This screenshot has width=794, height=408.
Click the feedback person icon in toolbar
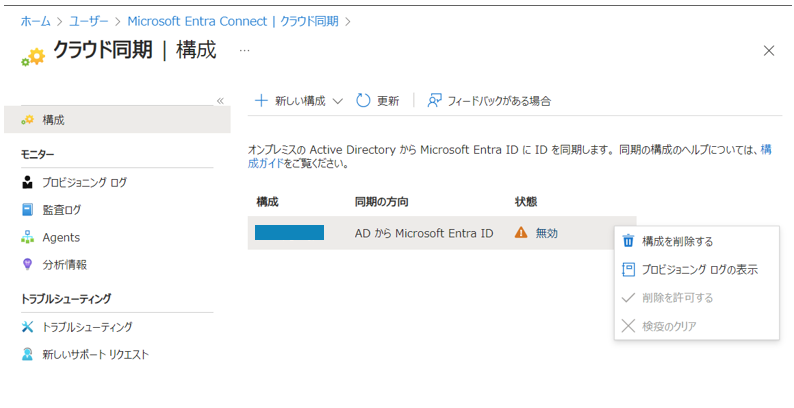pyautogui.click(x=434, y=100)
